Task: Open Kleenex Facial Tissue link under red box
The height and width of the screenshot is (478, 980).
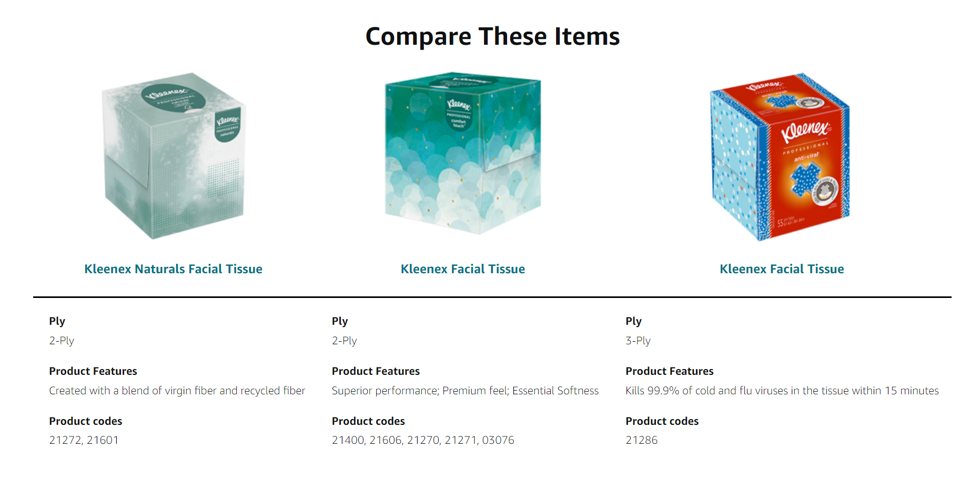Action: 782,269
